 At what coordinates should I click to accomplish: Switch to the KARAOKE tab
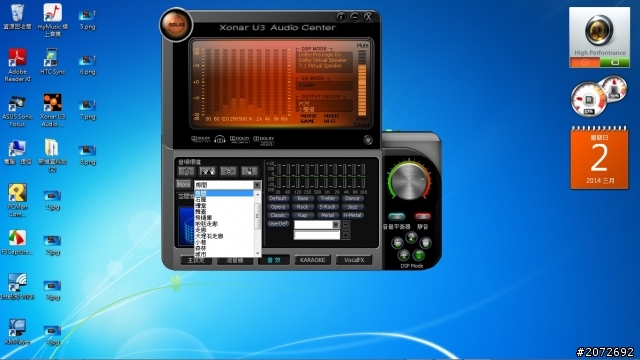point(313,260)
